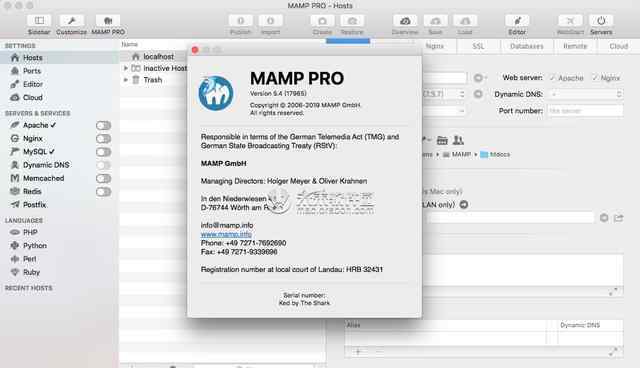Open the cloud Overview toolbar icon
The height and width of the screenshot is (368, 640).
(x=405, y=21)
